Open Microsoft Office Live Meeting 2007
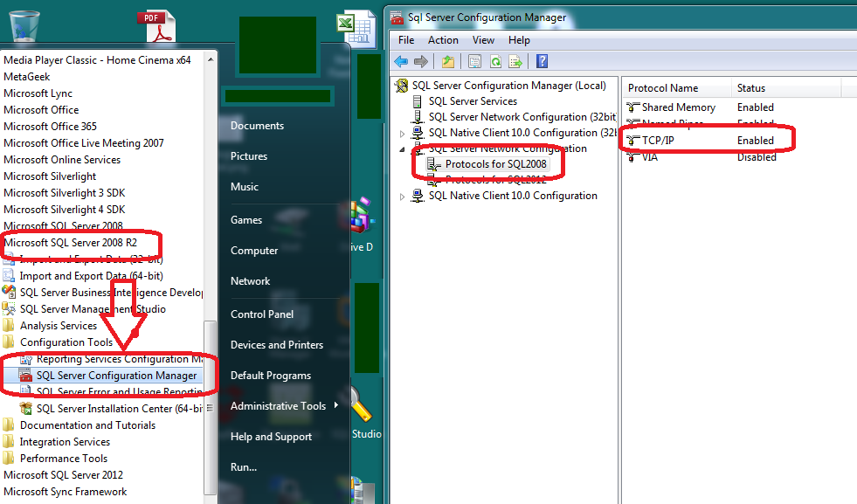 [x=84, y=143]
